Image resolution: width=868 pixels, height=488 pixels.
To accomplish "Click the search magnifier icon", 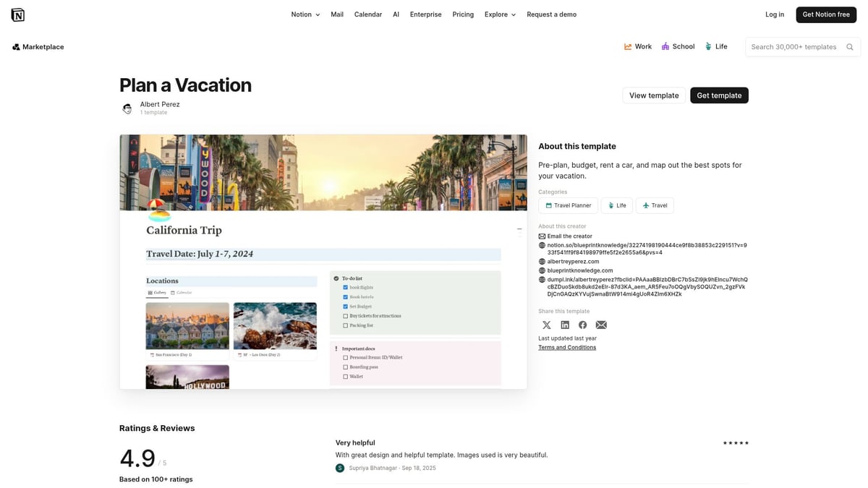I will [849, 46].
